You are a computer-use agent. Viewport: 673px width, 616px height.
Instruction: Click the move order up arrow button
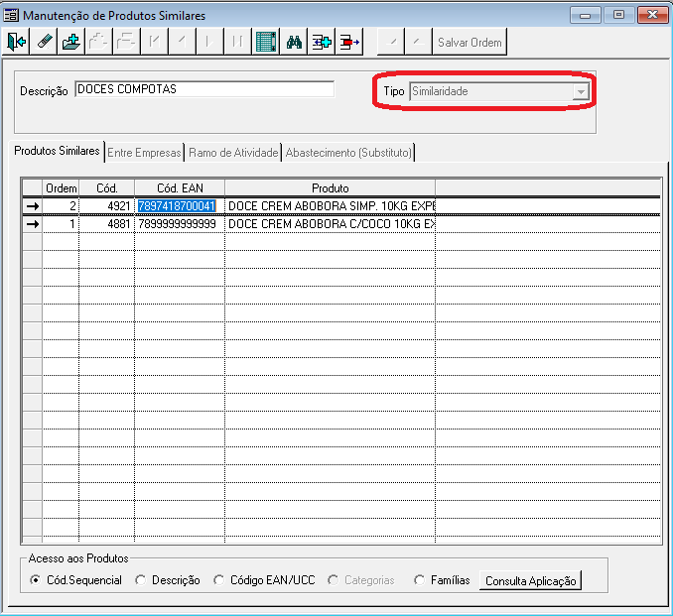[390, 42]
